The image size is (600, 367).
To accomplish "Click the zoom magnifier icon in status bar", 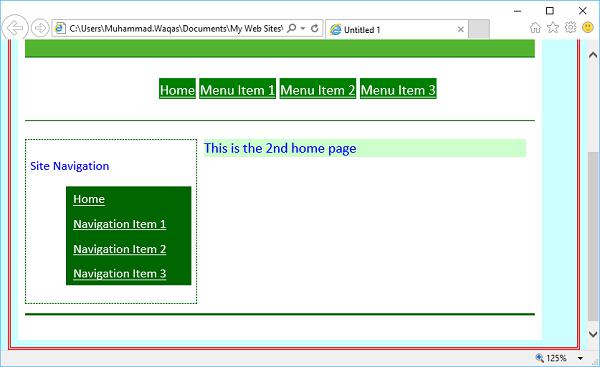I will [x=540, y=358].
